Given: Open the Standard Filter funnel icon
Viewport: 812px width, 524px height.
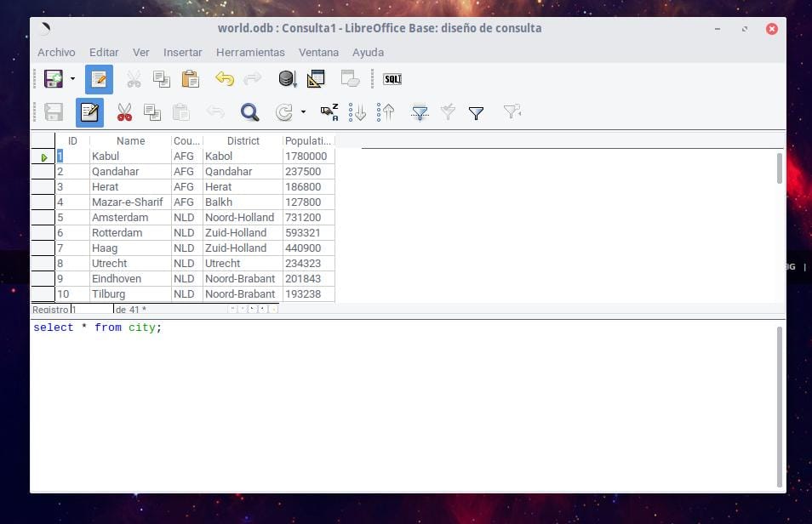Looking at the screenshot, I should (476, 111).
